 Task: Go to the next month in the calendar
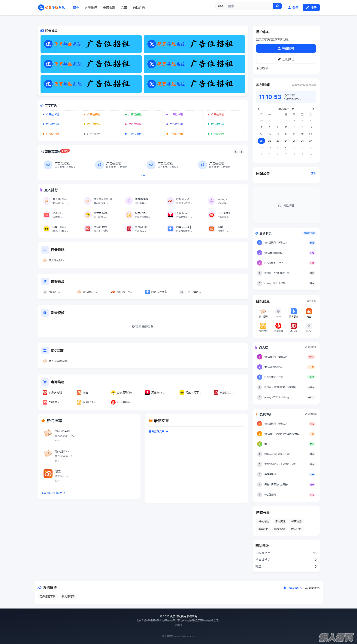pos(313,109)
